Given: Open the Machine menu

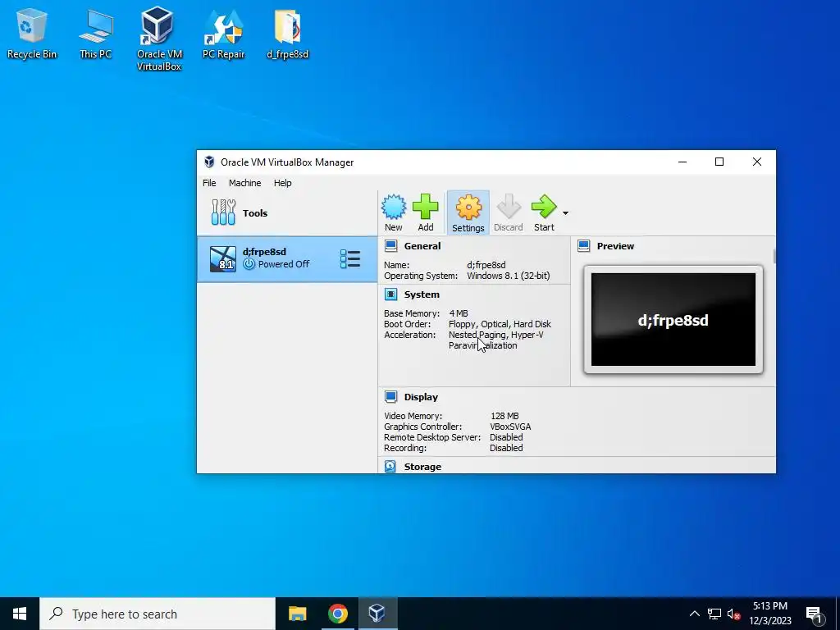Looking at the screenshot, I should (244, 183).
